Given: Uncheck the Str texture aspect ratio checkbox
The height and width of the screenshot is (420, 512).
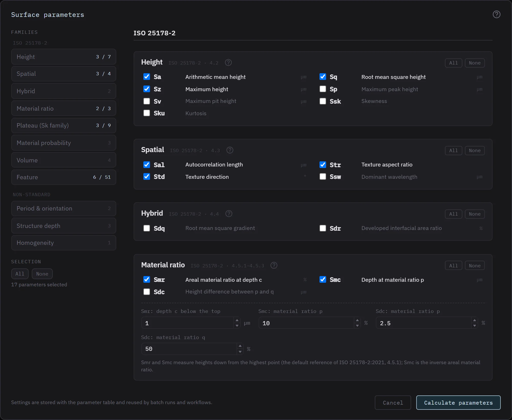Looking at the screenshot, I should coord(323,165).
